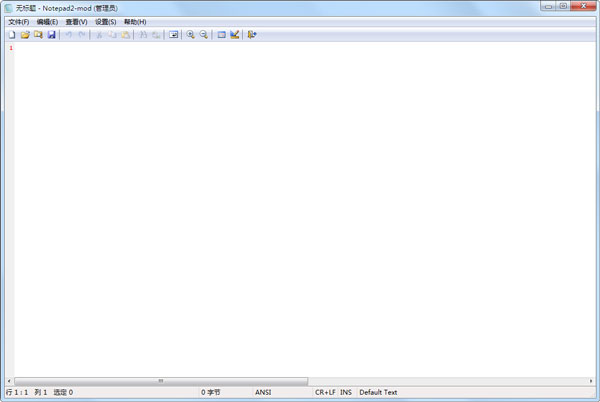Click the Default Text scheme status entry
This screenshot has width=600, height=402.
(x=378, y=392)
